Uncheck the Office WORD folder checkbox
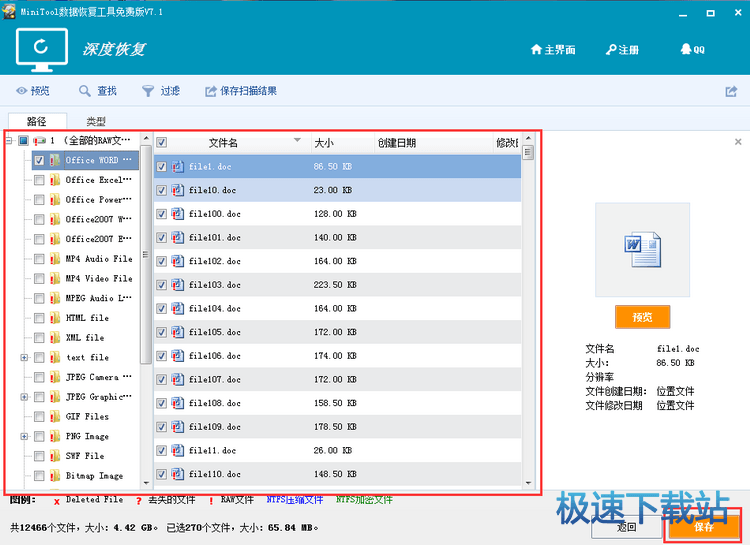 pos(39,160)
